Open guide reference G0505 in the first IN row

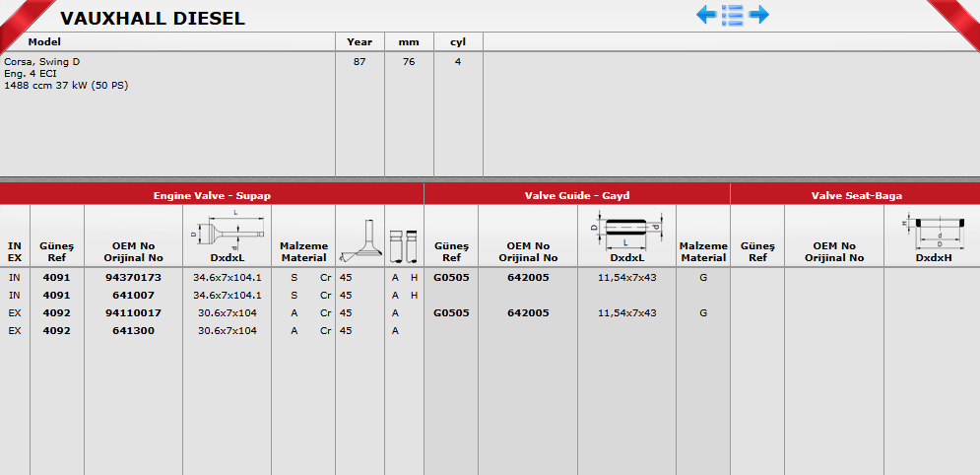(451, 277)
